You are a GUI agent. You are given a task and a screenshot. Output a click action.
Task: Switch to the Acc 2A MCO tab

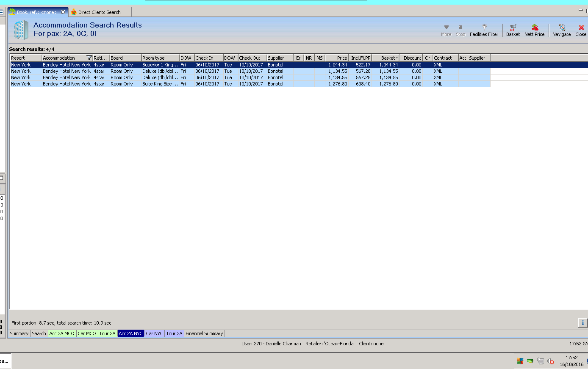62,333
